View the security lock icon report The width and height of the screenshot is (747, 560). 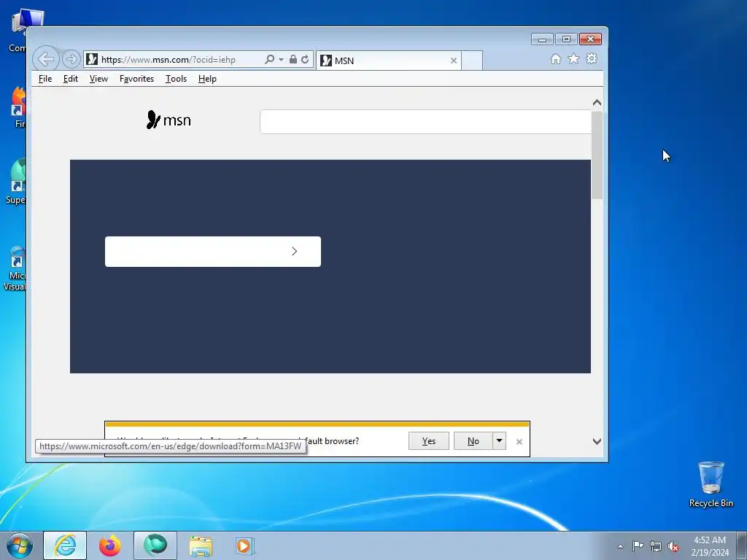point(293,59)
